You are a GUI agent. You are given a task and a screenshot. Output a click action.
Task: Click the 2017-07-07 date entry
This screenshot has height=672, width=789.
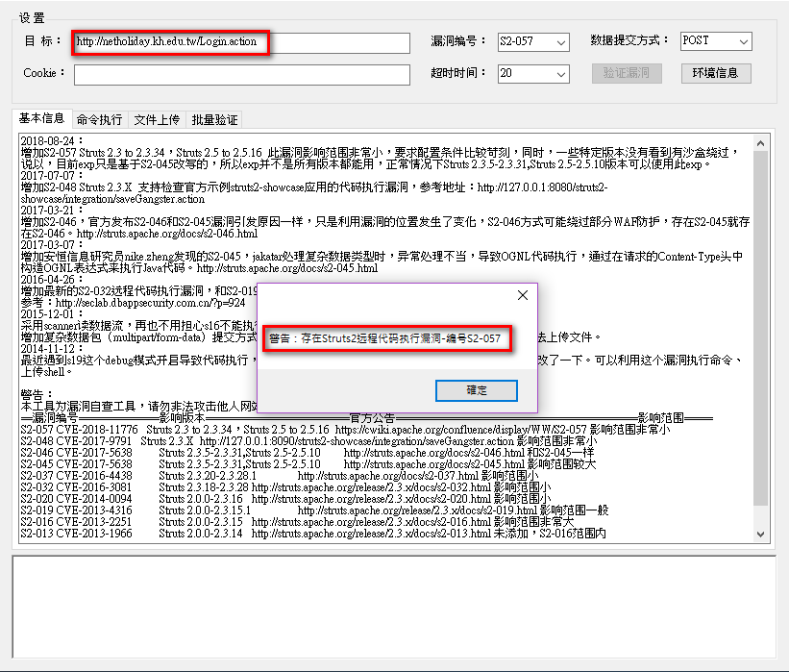tap(51, 176)
